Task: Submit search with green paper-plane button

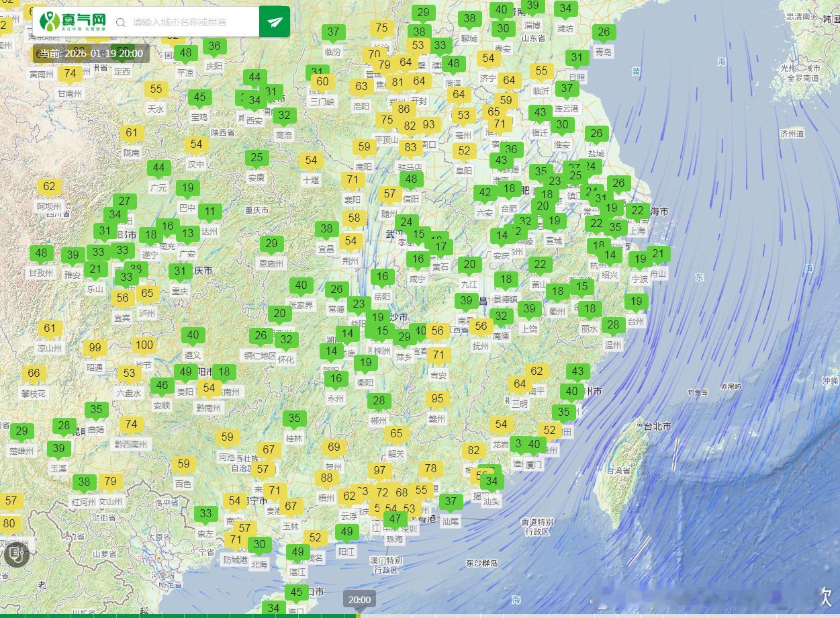Action: 275,21
